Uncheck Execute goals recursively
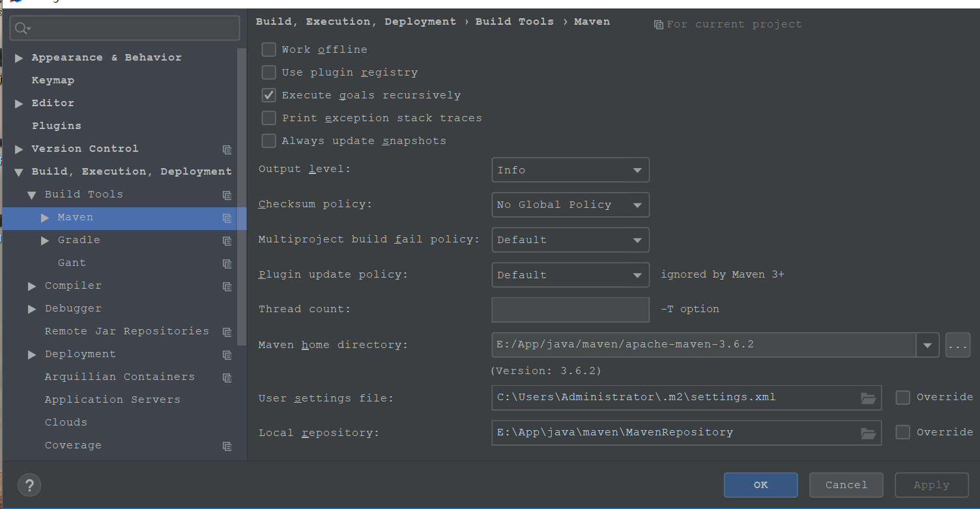 pyautogui.click(x=268, y=95)
